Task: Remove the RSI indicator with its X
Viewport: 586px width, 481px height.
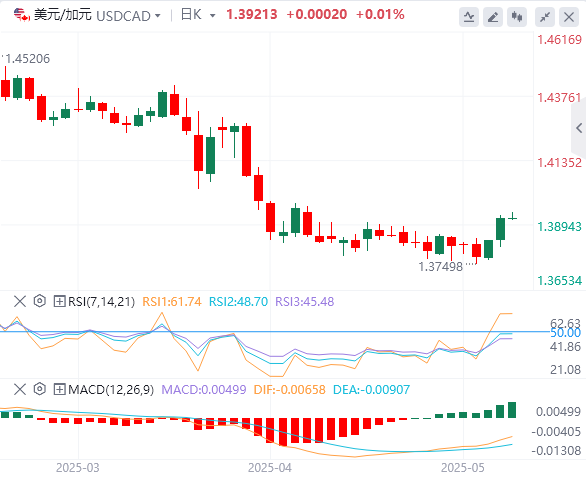Action: click(20, 301)
